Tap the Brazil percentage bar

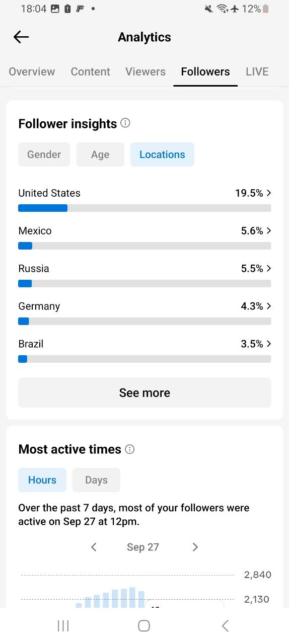144,359
